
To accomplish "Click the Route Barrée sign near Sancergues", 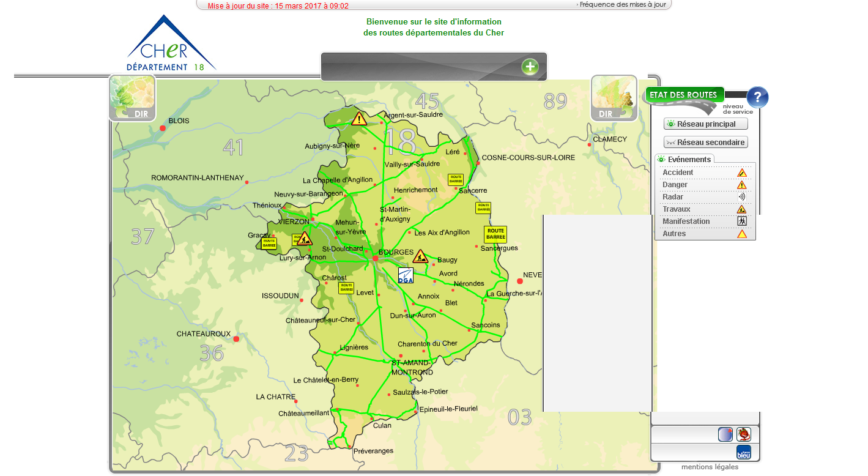I will (x=495, y=234).
